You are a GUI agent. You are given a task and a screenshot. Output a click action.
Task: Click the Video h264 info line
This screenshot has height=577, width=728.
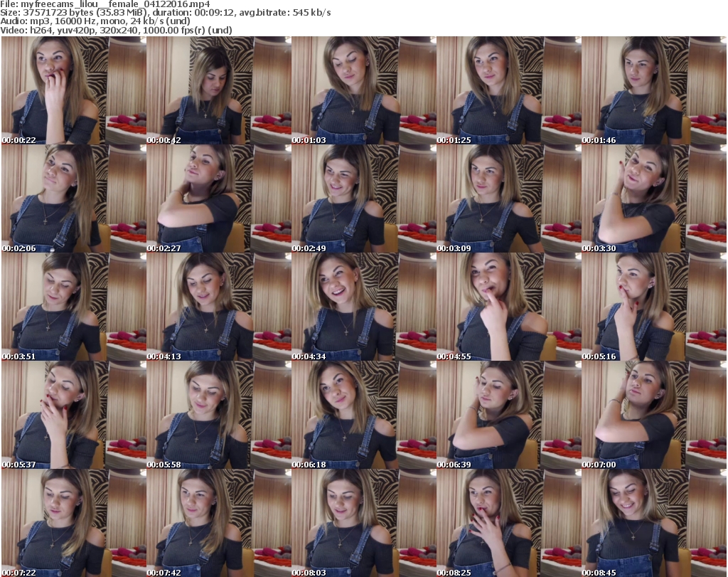pos(116,30)
